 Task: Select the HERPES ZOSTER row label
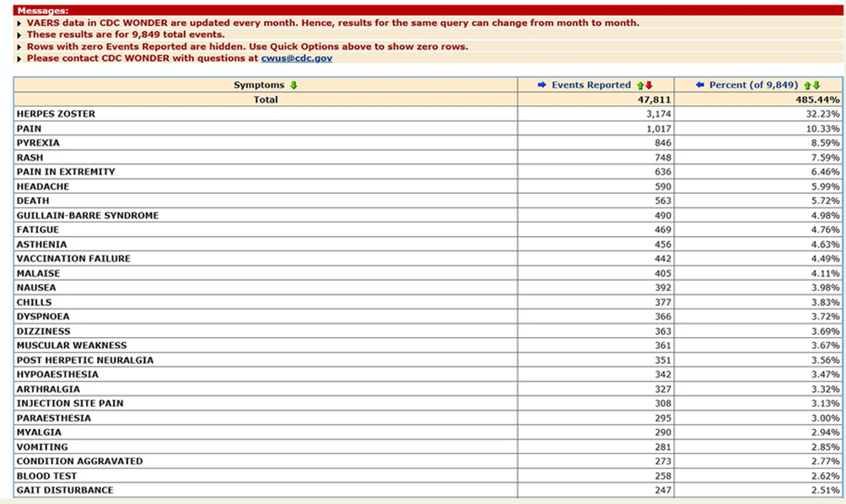click(x=56, y=114)
